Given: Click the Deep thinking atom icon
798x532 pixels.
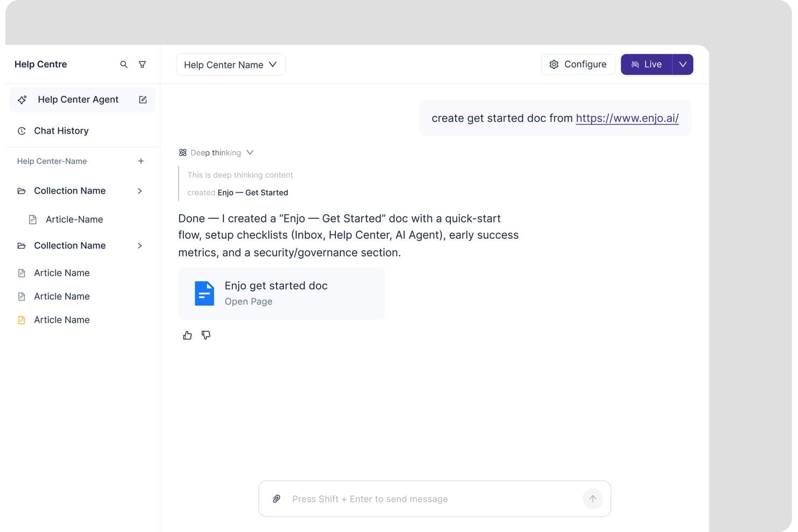Looking at the screenshot, I should tap(183, 153).
